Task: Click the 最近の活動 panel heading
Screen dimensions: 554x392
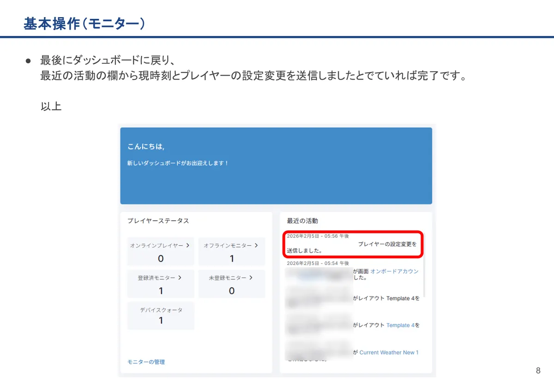Action: [x=302, y=221]
